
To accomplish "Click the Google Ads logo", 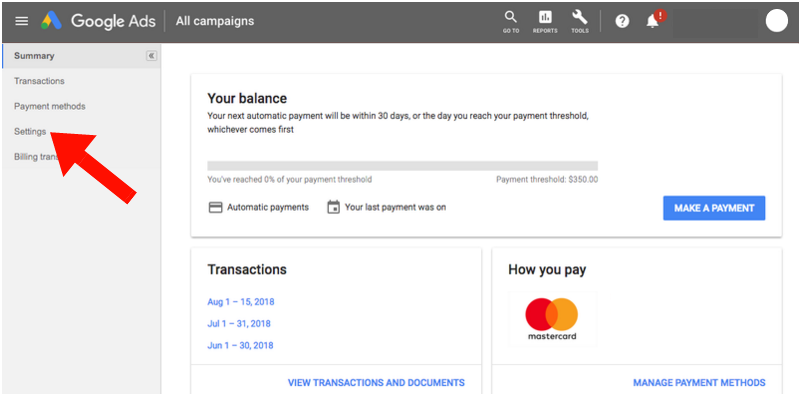I will (x=98, y=21).
